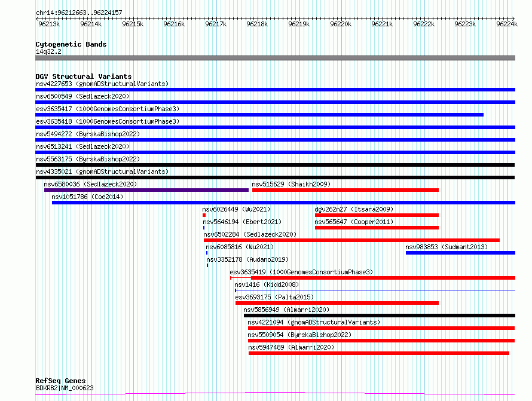Click the nsv983853 (Sudmant2013) blue bar

coord(460,253)
